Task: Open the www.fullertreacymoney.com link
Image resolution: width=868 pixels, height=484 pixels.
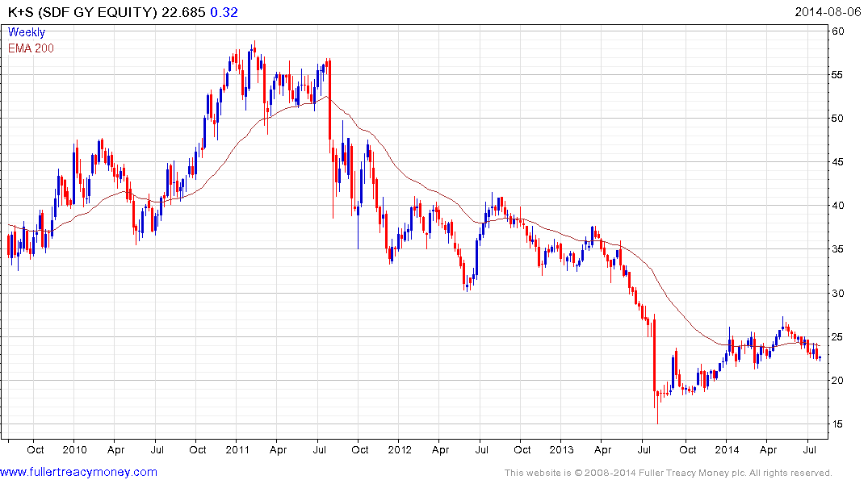Action: click(78, 473)
